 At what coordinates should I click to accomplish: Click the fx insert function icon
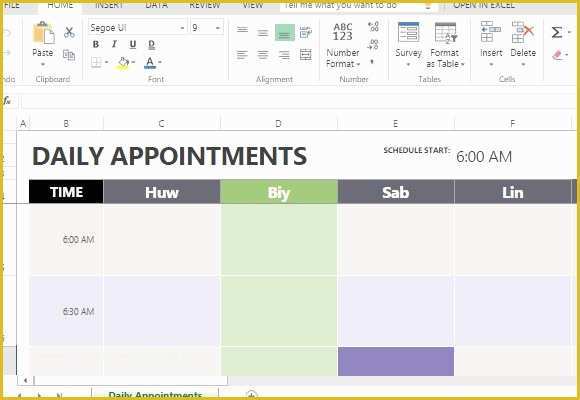(7, 101)
